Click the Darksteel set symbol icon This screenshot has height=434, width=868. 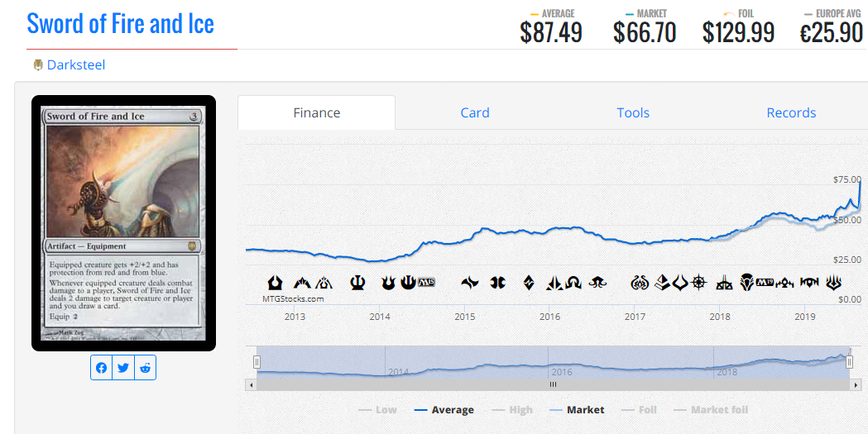tap(38, 65)
